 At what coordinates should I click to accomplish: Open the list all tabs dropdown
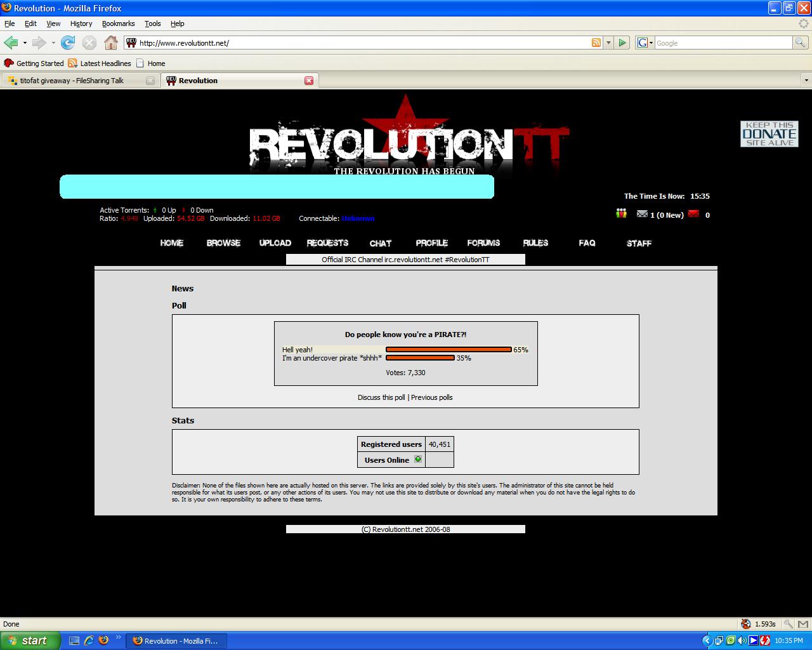coord(806,81)
